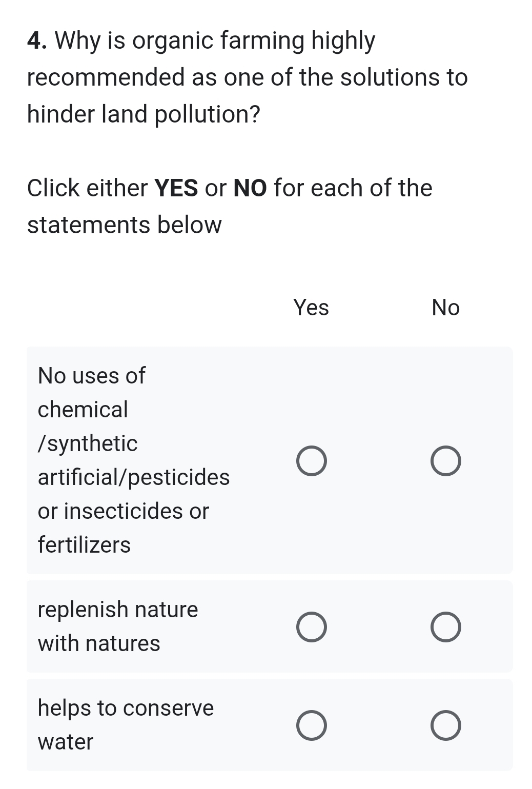Tap the word 'fertilizers' in first statement
This screenshot has height=789, width=532.
pyautogui.click(x=84, y=545)
